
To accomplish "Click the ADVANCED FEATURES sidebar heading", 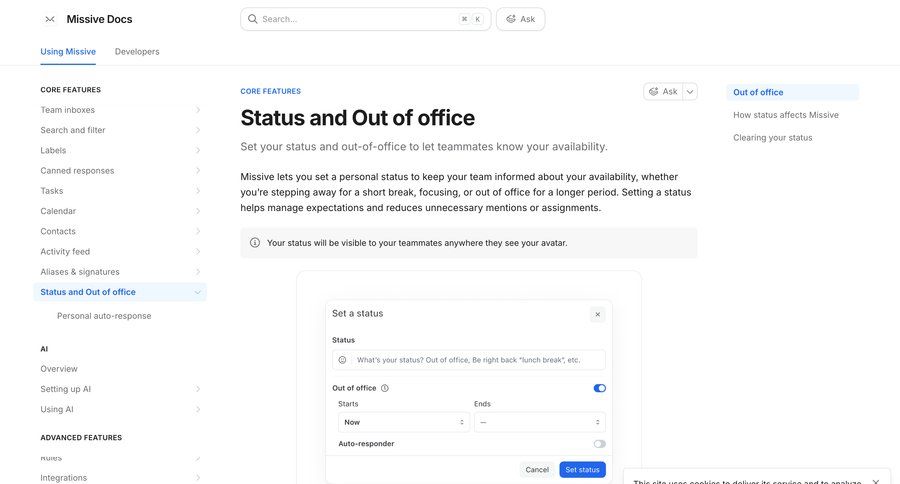I will click(x=81, y=437).
